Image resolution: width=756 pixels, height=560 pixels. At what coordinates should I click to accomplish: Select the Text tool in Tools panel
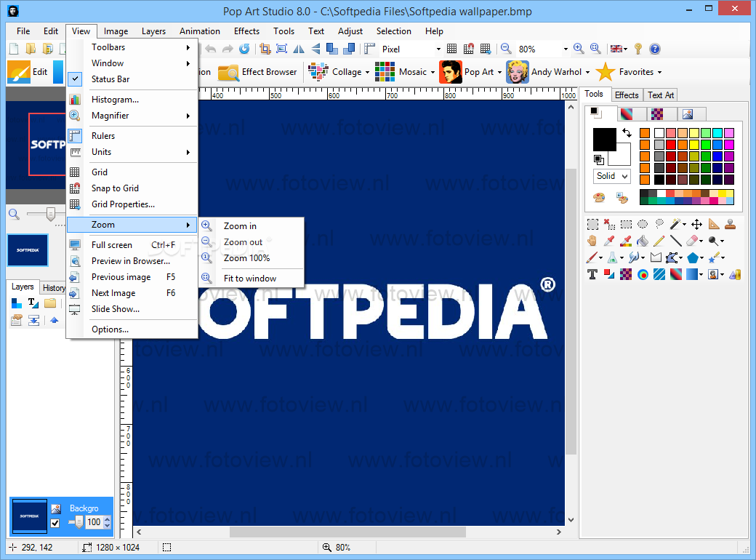click(x=592, y=274)
